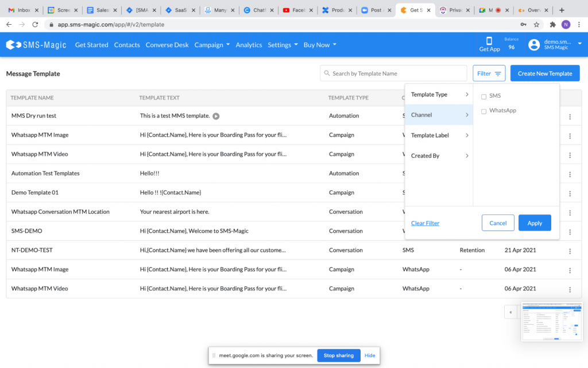Image resolution: width=588 pixels, height=368 pixels.
Task: Click the Retention label in NT-DEMO-TEST row
Action: coord(472,250)
